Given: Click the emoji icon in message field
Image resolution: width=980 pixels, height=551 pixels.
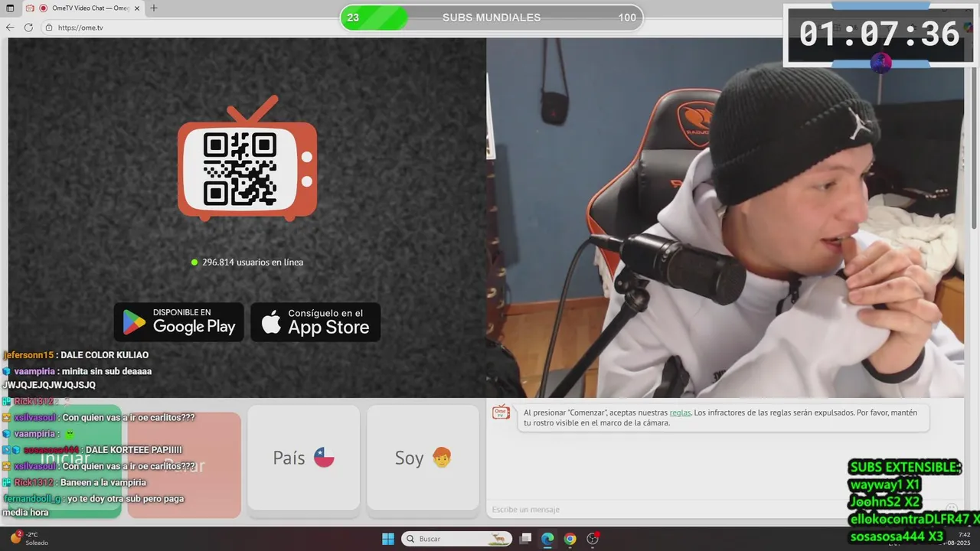Looking at the screenshot, I should pyautogui.click(x=952, y=509).
